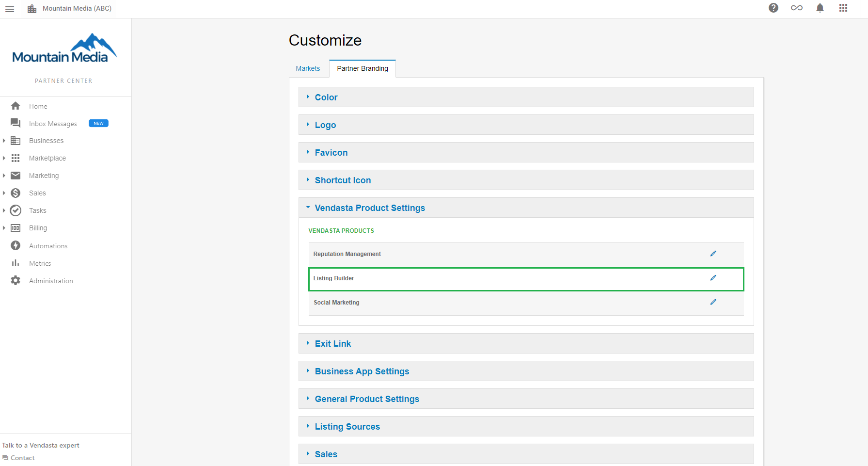Image resolution: width=868 pixels, height=466 pixels.
Task: Expand the Businesses sidebar arrow
Action: point(4,141)
